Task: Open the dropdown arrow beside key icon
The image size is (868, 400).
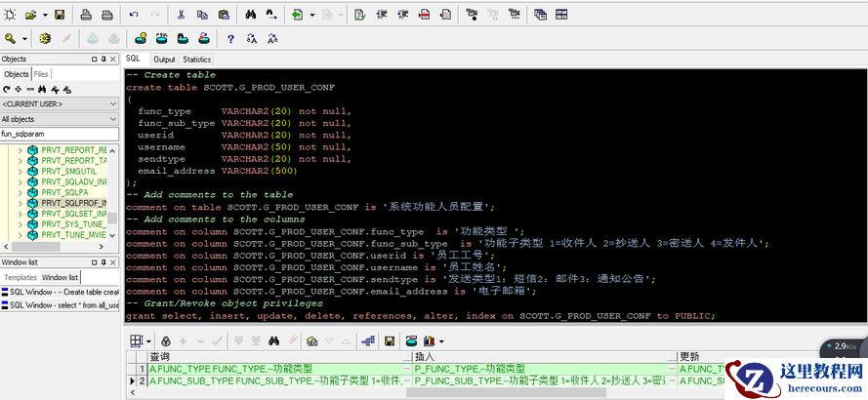Action: click(x=24, y=39)
